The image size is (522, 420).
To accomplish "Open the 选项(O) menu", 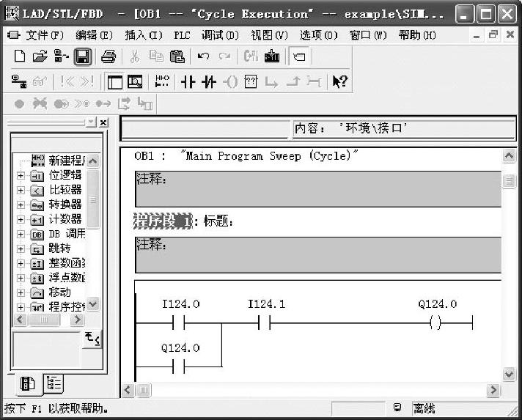I will coord(319,35).
